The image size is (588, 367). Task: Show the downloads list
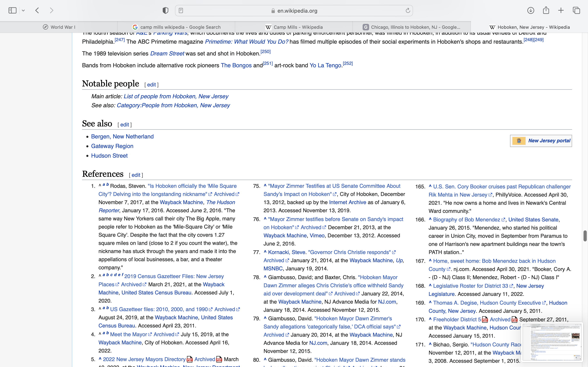coord(531,10)
